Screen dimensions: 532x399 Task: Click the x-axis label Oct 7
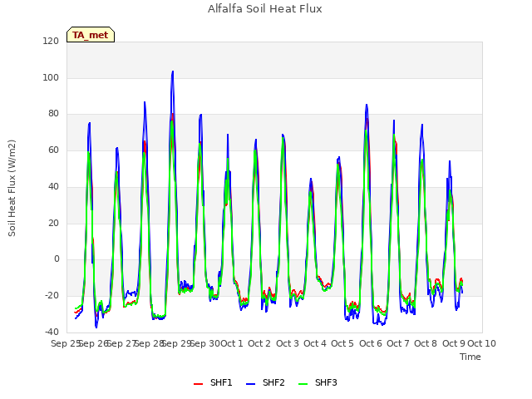pyautogui.click(x=398, y=343)
